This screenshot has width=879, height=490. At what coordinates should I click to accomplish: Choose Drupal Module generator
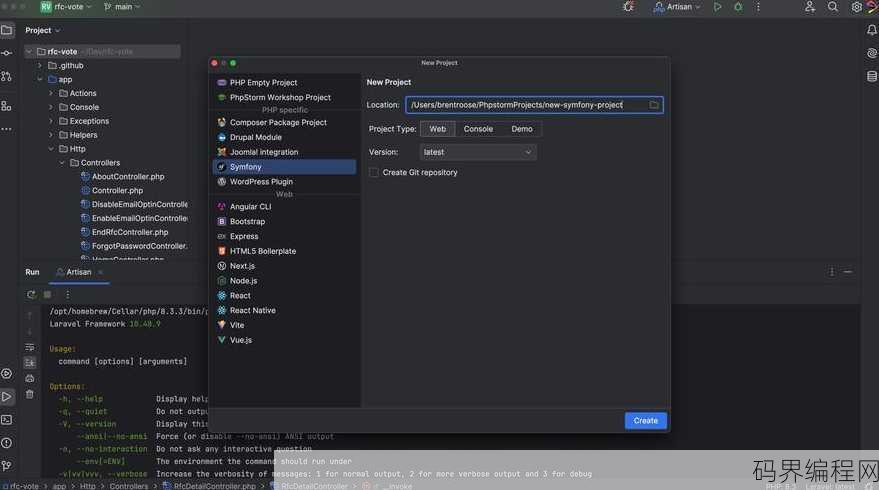click(284, 137)
